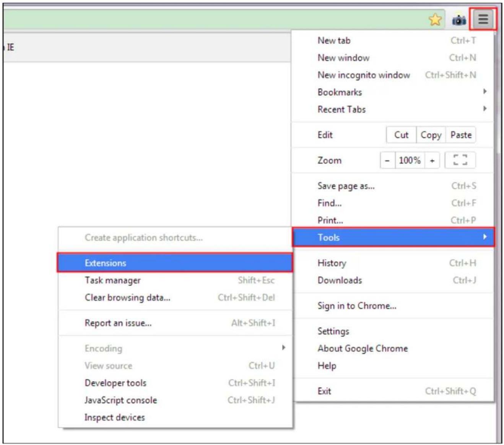Click Create application shortcuts... entry
The height and width of the screenshot is (445, 504).
coord(176,238)
